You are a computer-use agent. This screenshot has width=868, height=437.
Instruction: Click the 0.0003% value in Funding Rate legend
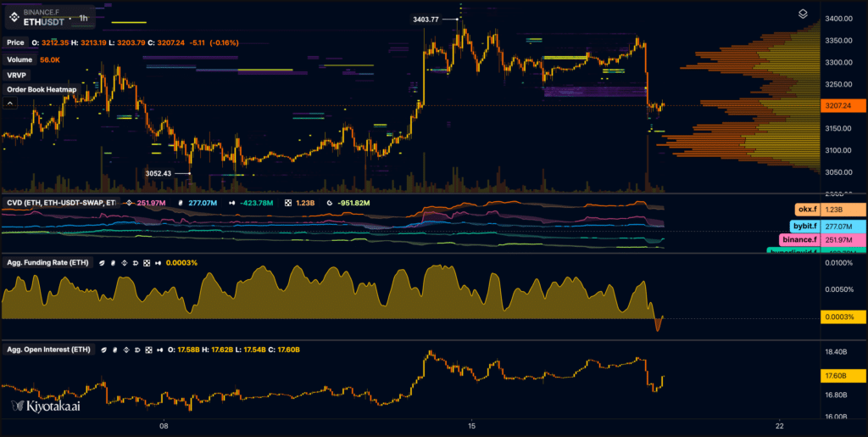181,262
